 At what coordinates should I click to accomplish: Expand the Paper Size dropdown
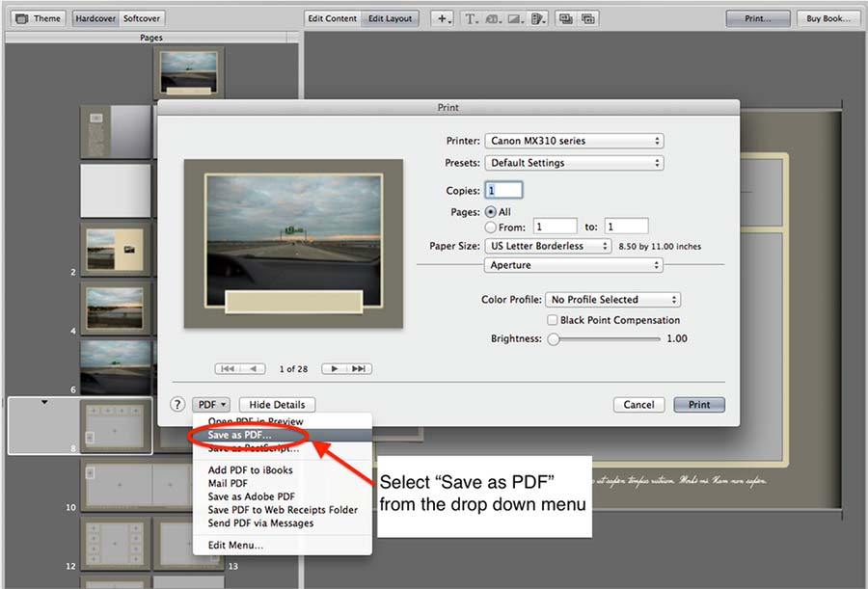[549, 246]
